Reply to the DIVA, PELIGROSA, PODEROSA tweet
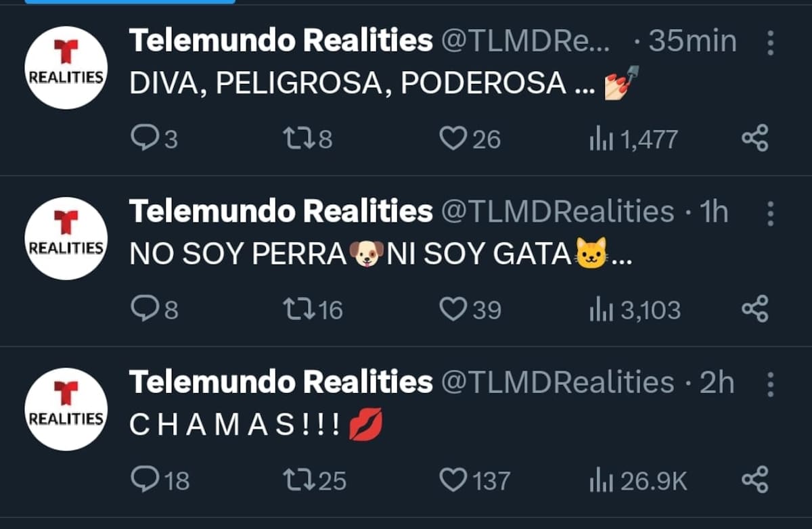Screen dimensions: 812x529 point(143,139)
